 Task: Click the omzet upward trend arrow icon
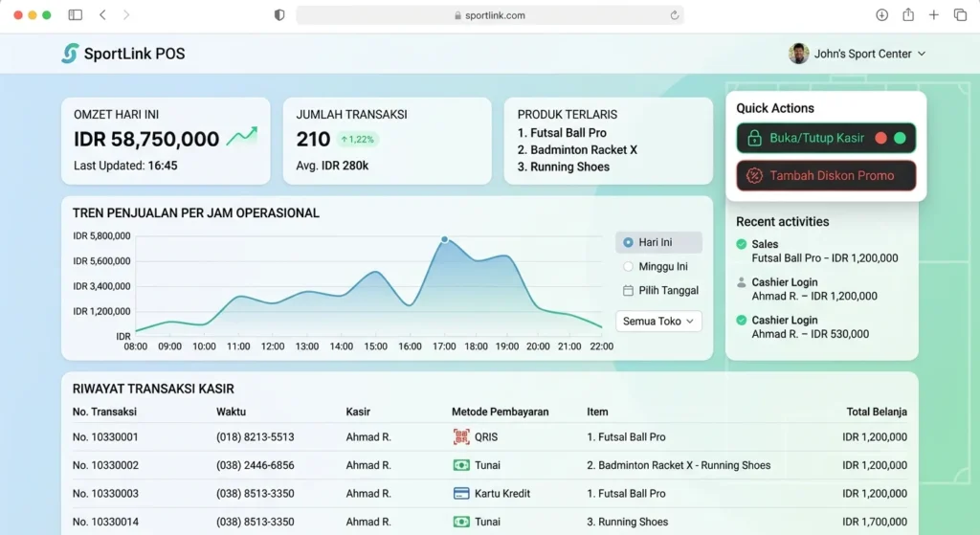[x=242, y=136]
